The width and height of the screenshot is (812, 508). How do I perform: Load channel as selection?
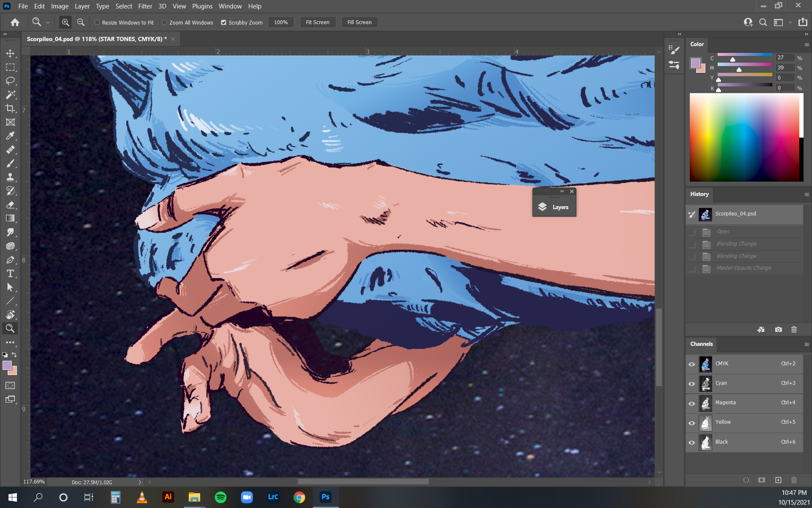click(x=746, y=480)
